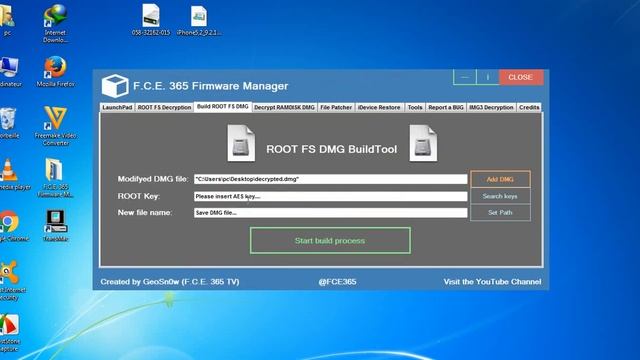Image resolution: width=640 pixels, height=360 pixels.
Task: Click Start build process button
Action: 330,240
